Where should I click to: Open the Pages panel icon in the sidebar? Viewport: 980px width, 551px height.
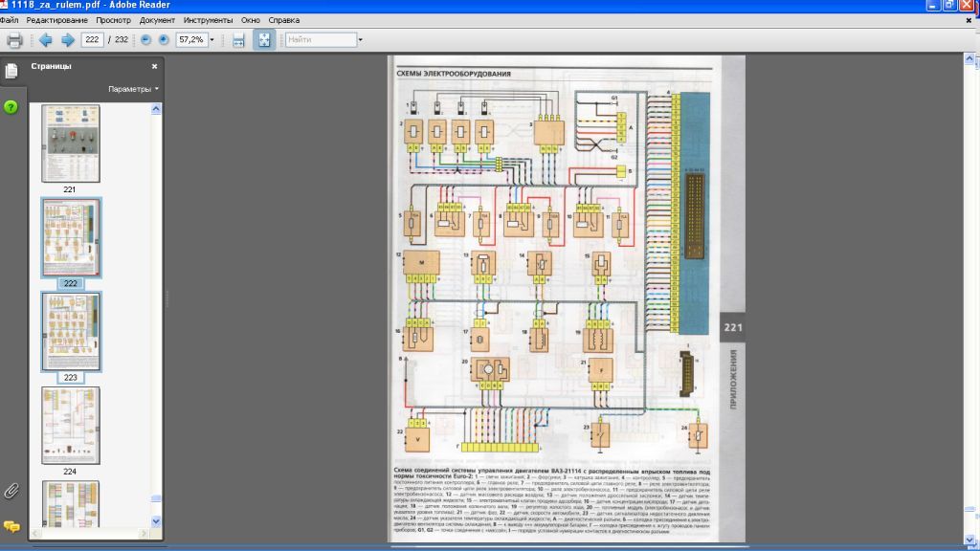[11, 71]
